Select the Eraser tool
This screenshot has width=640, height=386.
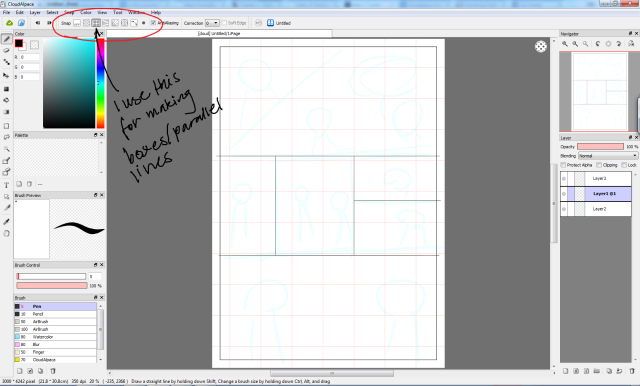coord(6,51)
